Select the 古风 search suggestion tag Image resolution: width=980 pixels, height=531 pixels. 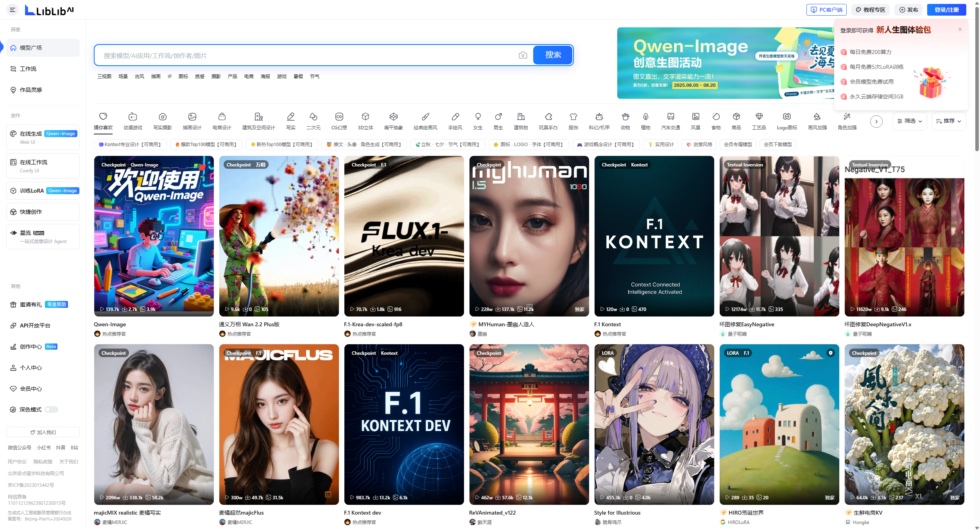(140, 77)
